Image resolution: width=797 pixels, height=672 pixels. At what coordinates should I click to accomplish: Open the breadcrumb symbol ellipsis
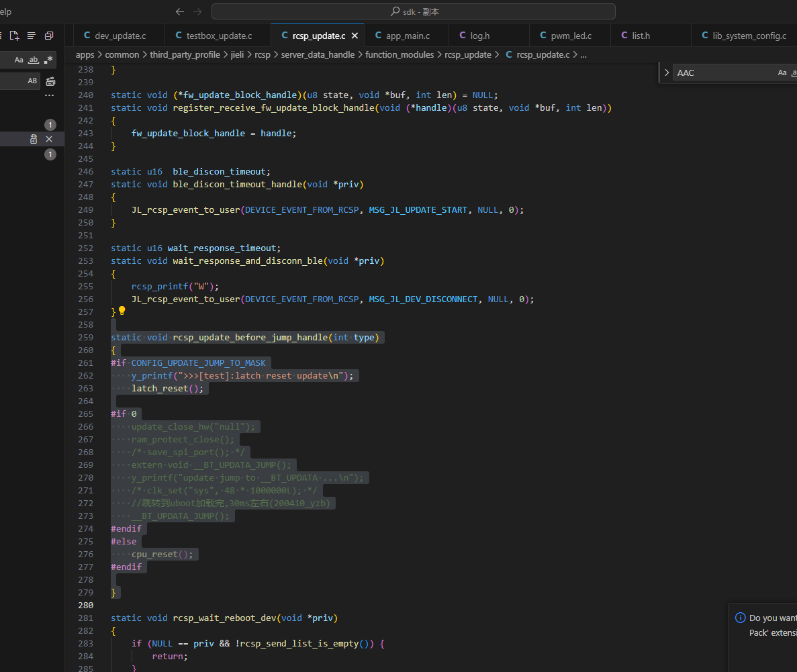[x=583, y=55]
